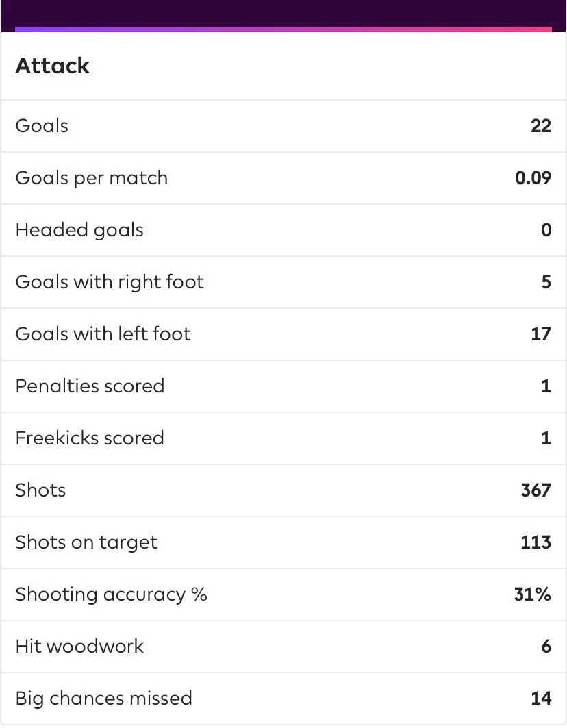This screenshot has width=567, height=728.
Task: Click the Big chances missed label
Action: (x=103, y=699)
